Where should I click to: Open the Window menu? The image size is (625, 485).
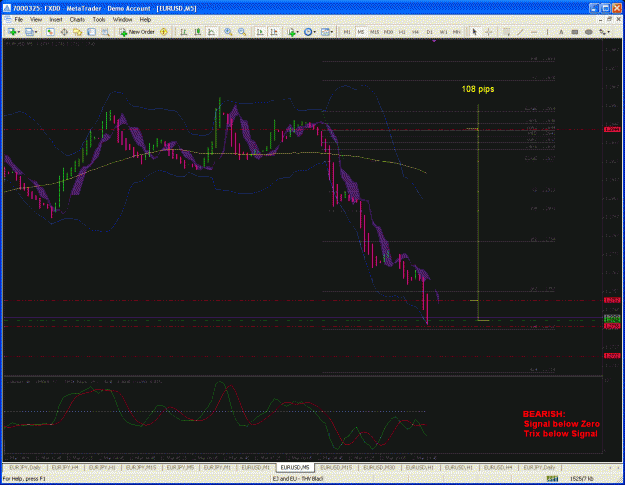click(122, 20)
